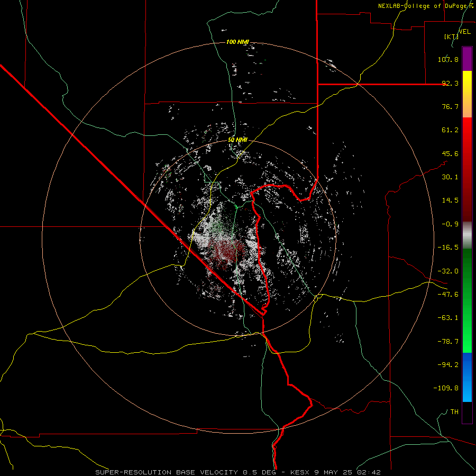Screen dimensions: 476x476
Task: Click the -32.0 scale value
Action: click(448, 271)
